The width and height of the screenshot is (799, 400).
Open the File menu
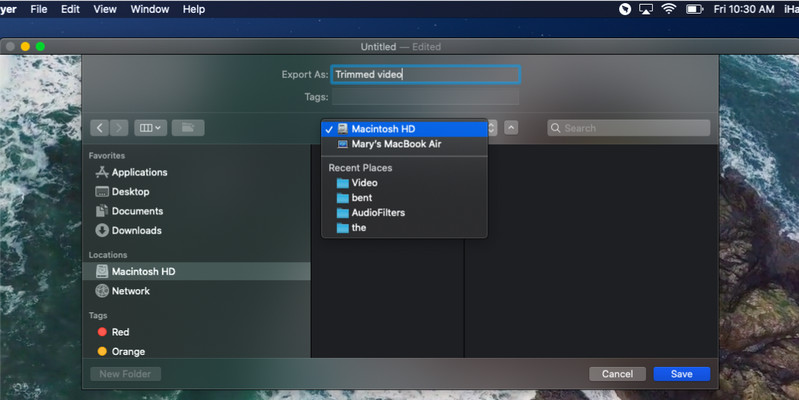(39, 9)
